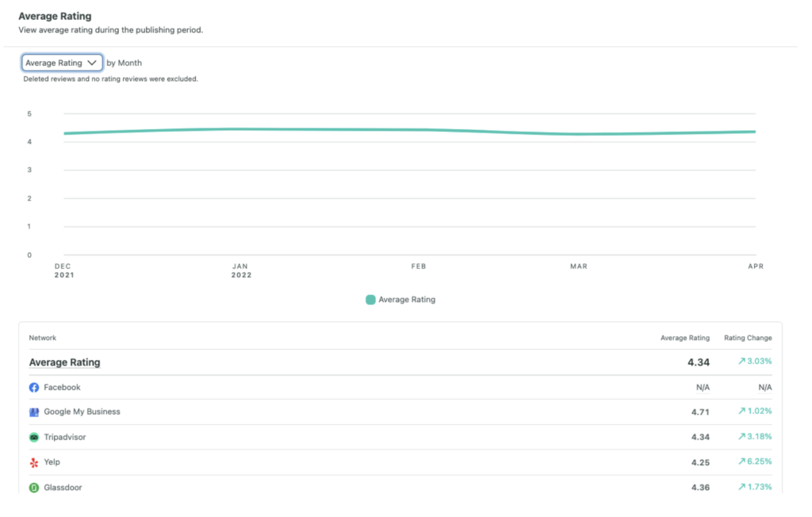Click the Facebook network icon
This screenshot has height=517, width=812.
[34, 388]
